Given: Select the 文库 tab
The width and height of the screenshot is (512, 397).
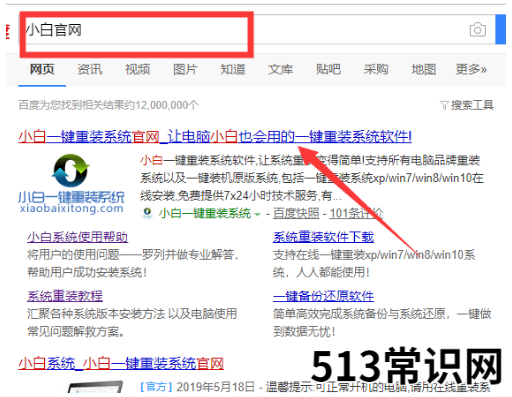Looking at the screenshot, I should pyautogui.click(x=280, y=69).
